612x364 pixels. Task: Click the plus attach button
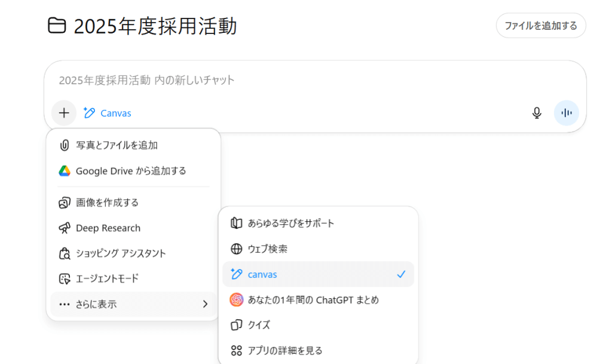pyautogui.click(x=64, y=113)
